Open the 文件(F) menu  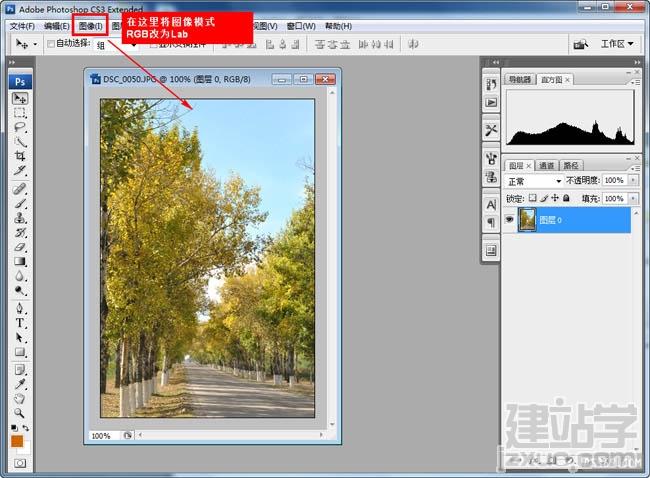pos(22,26)
